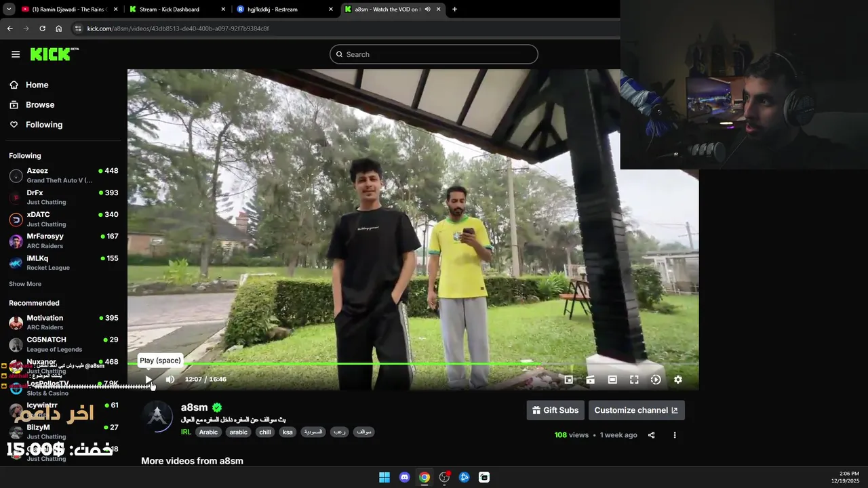Select the Arabic tag
The image size is (868, 488).
click(x=208, y=432)
